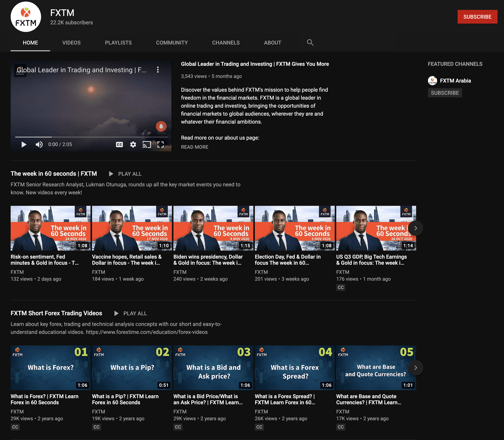Click the FXTM Arabia channel avatar
The width and height of the screenshot is (504, 440).
click(432, 81)
